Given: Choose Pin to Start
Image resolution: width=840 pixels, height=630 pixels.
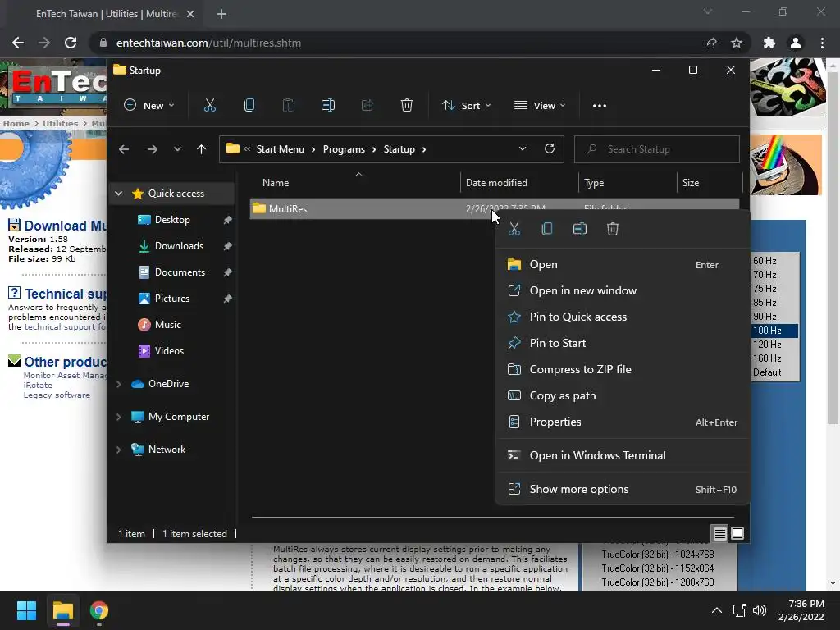Looking at the screenshot, I should (x=622, y=344).
